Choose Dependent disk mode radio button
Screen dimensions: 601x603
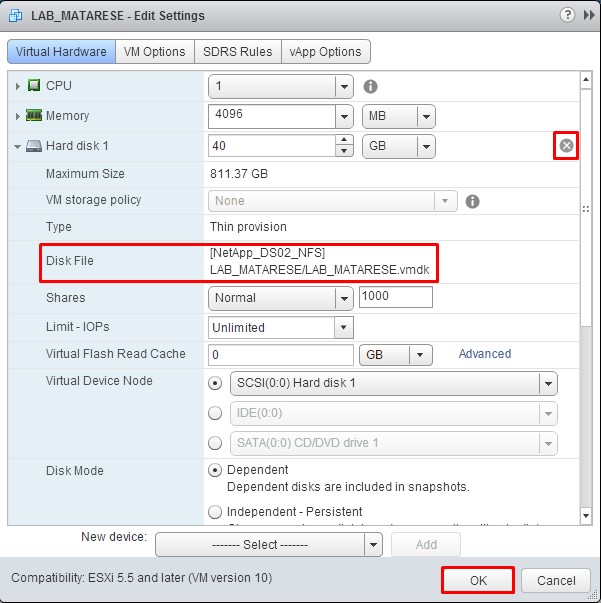point(215,470)
